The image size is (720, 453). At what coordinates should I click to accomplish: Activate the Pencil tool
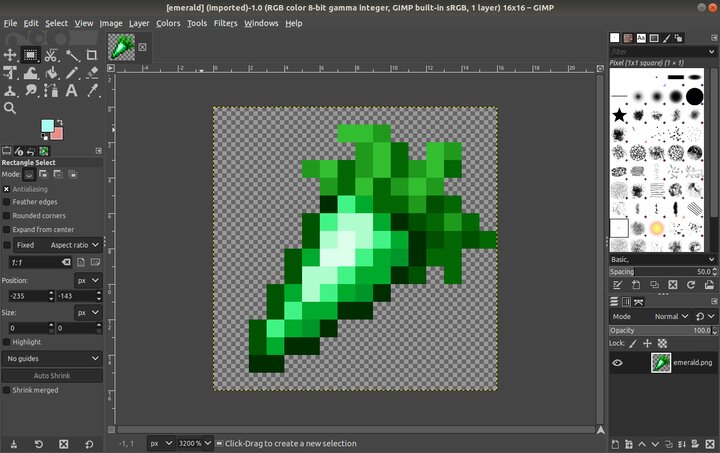[x=72, y=73]
